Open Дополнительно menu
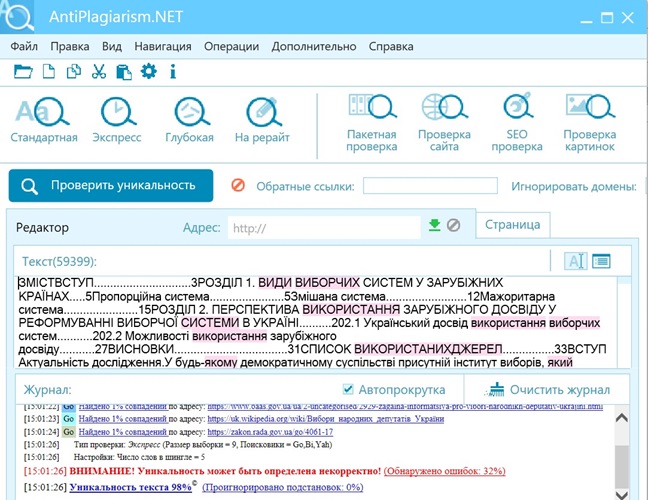This screenshot has width=648, height=500. (314, 46)
